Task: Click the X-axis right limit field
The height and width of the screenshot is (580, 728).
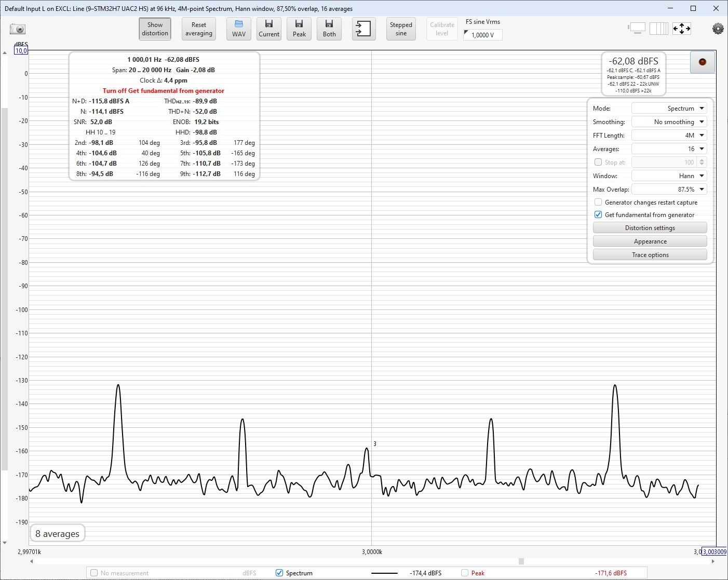Action: pos(714,552)
